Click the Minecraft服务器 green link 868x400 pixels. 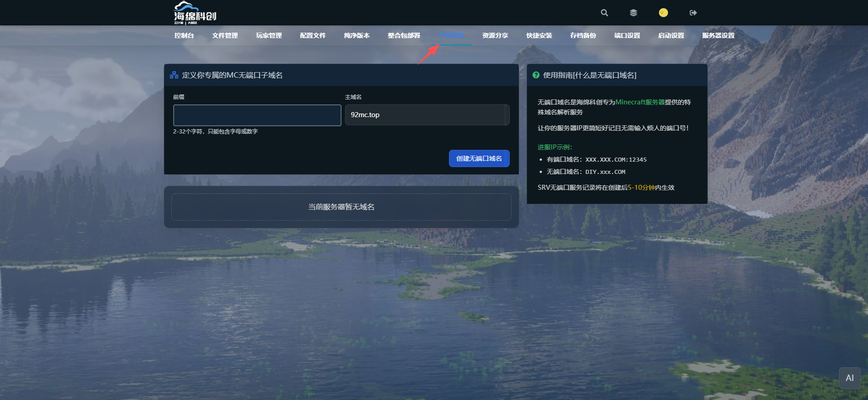(640, 102)
